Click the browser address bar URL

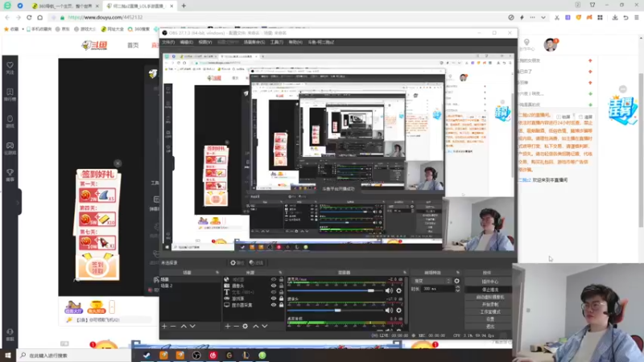(105, 18)
